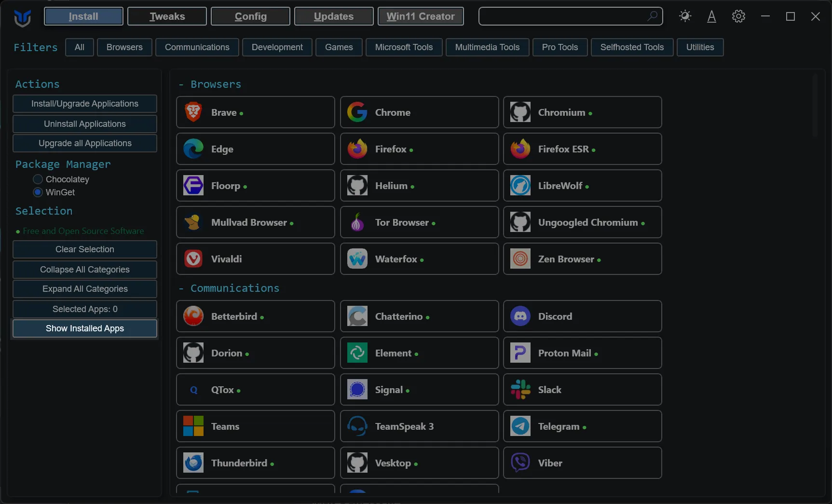Toggle light/dark theme sun icon

pyautogui.click(x=685, y=16)
